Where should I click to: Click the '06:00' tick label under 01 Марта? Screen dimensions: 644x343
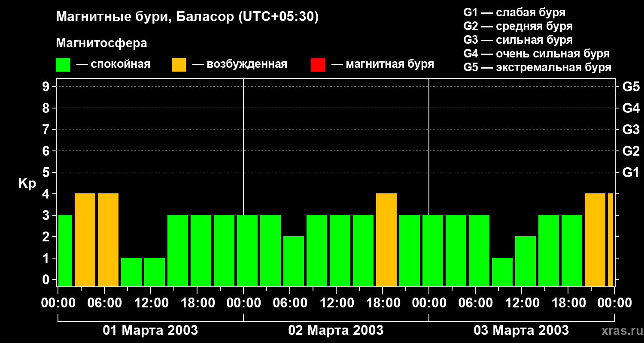click(x=104, y=303)
